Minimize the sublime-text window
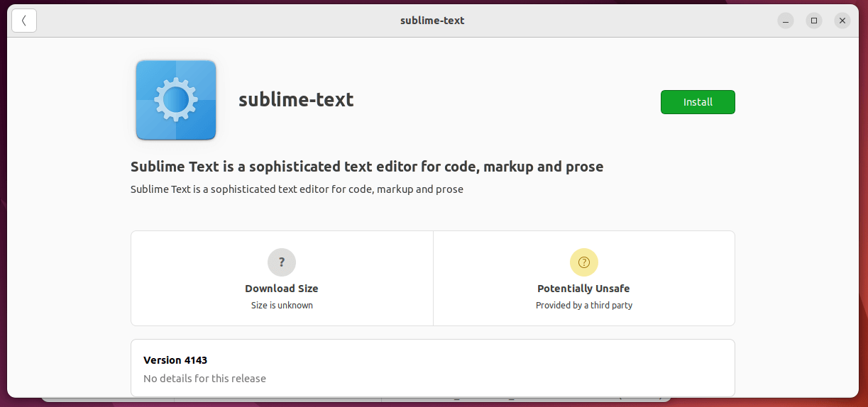This screenshot has width=868, height=407. pyautogui.click(x=785, y=21)
